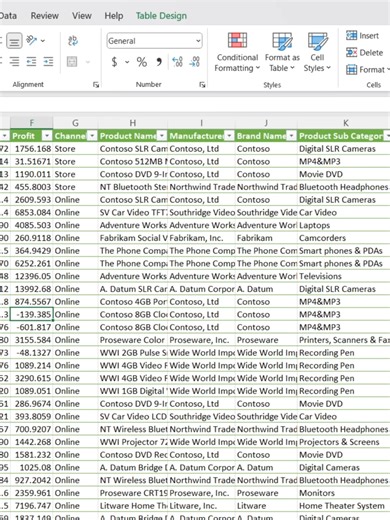Click the cell 'Digital SLR Cameras' in first row
The image size is (390, 520).
[x=344, y=149]
